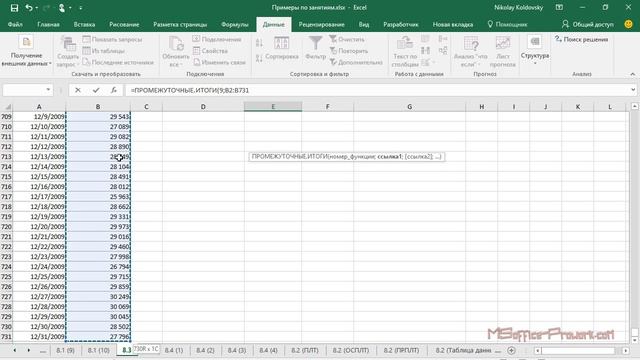Open Получение внешних данных dropdown
640x360 pixels.
click(26, 51)
